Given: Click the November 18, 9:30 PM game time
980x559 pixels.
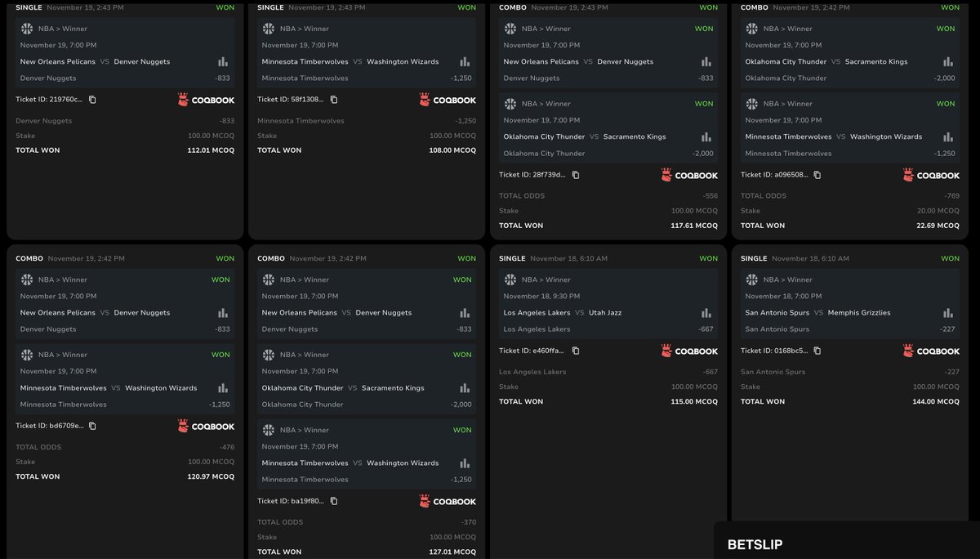Looking at the screenshot, I should [542, 296].
